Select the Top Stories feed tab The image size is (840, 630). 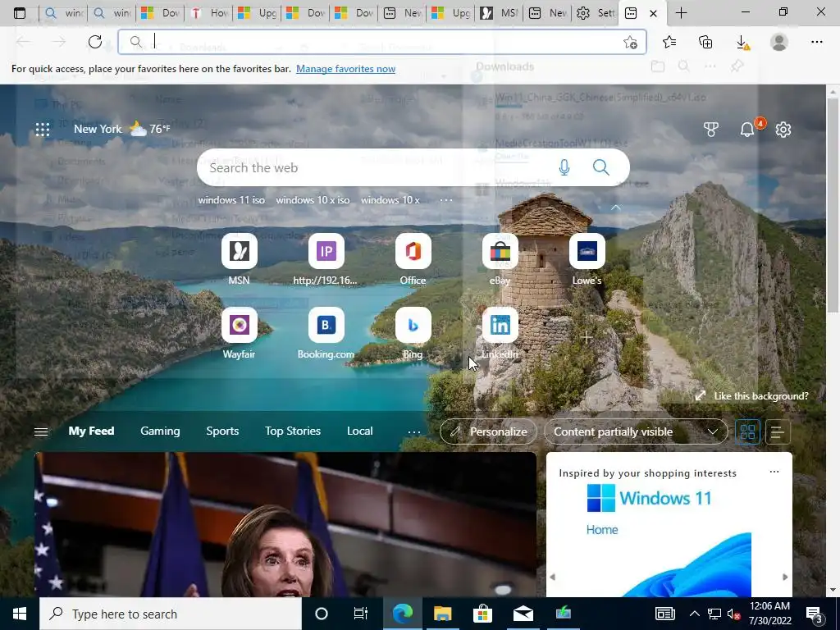pyautogui.click(x=293, y=431)
